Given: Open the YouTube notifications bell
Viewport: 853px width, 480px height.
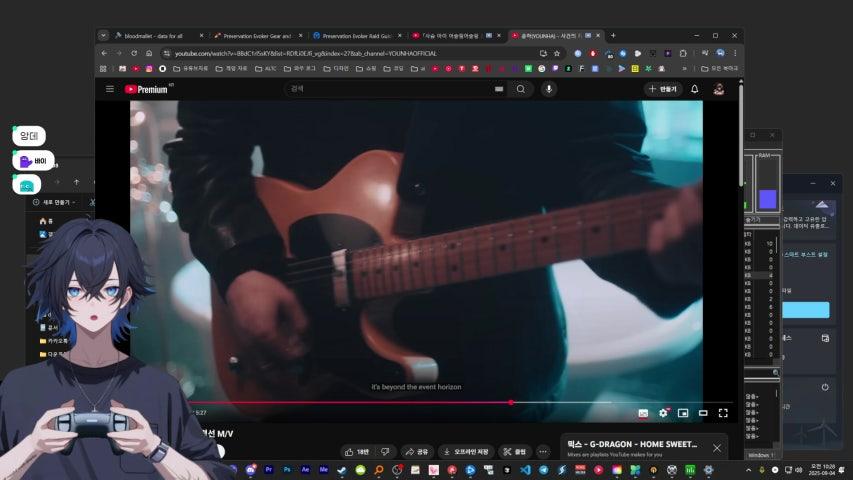Looking at the screenshot, I should point(695,89).
